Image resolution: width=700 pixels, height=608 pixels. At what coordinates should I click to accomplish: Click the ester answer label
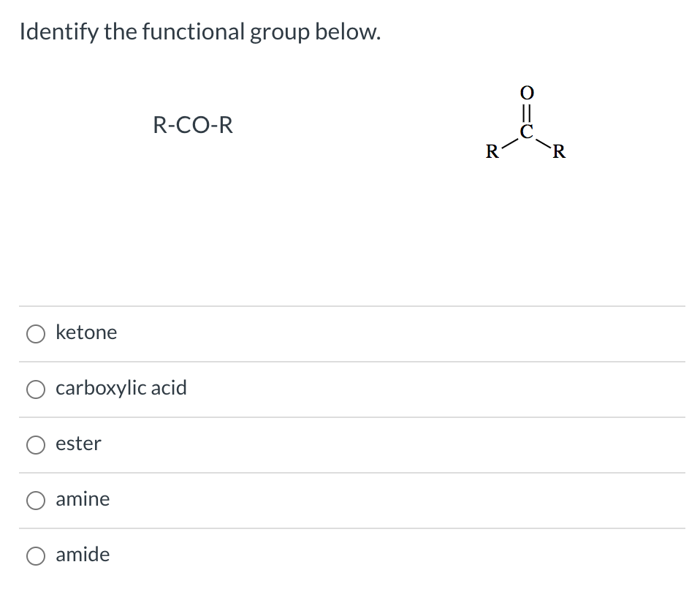click(x=78, y=444)
